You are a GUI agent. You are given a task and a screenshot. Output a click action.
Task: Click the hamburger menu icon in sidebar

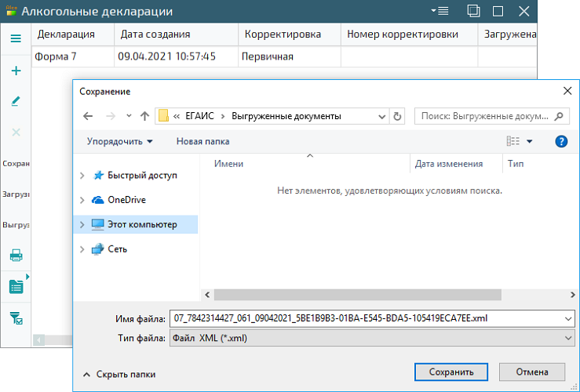pyautogui.click(x=16, y=38)
